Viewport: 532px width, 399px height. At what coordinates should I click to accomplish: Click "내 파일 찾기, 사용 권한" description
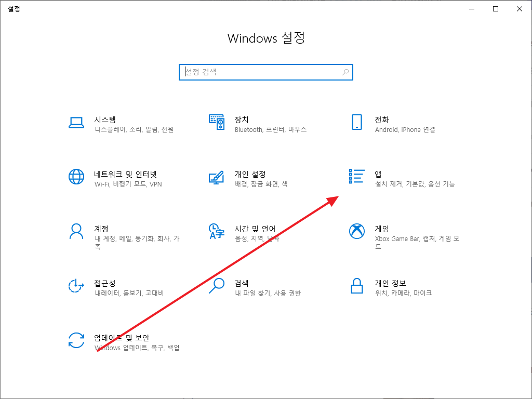point(268,293)
